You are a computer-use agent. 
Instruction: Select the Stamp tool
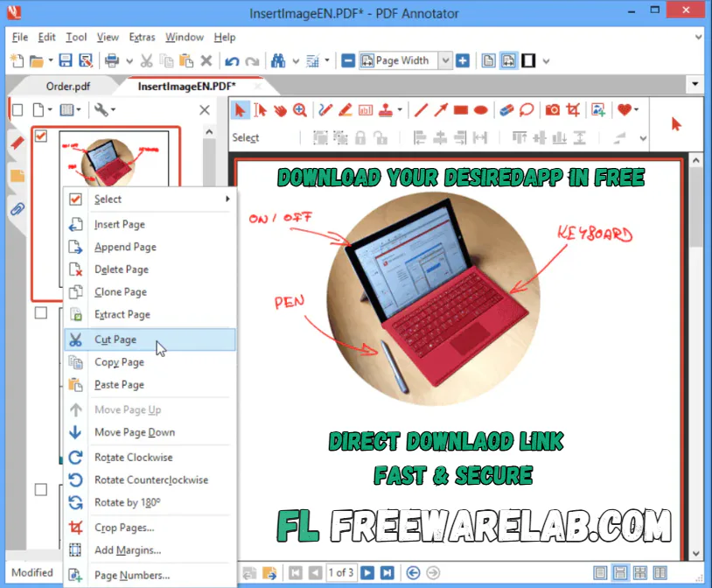click(x=385, y=109)
